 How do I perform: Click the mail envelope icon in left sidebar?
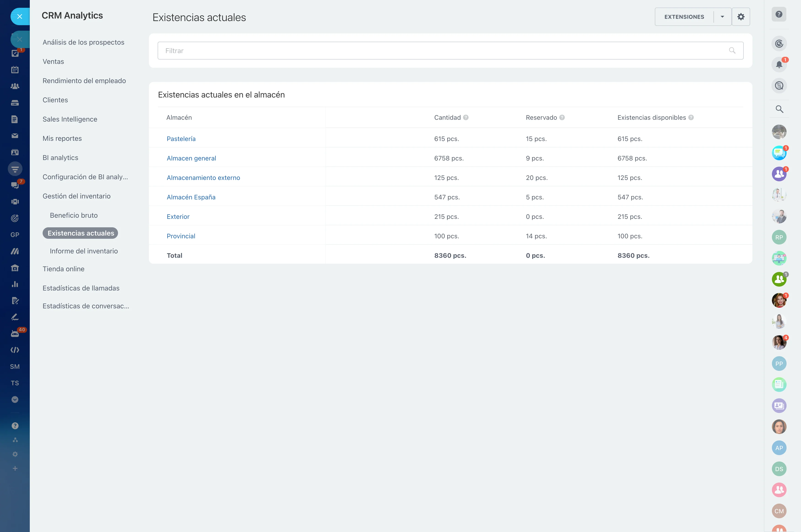tap(15, 136)
